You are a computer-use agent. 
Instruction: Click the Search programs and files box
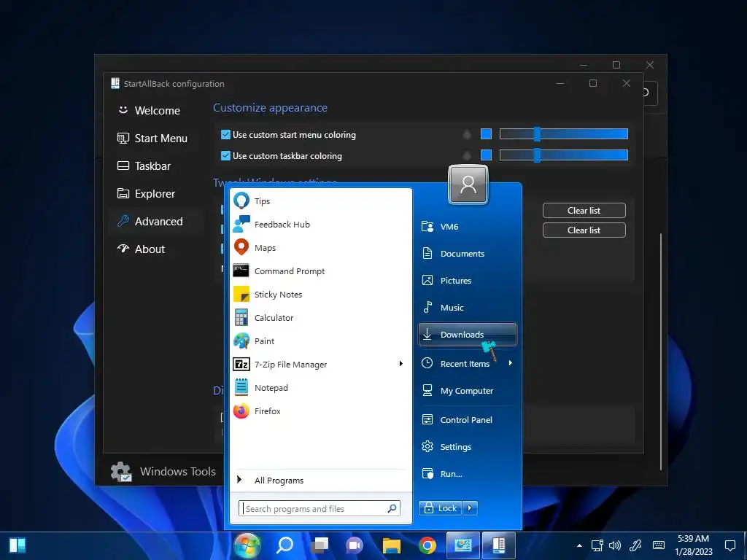[314, 509]
